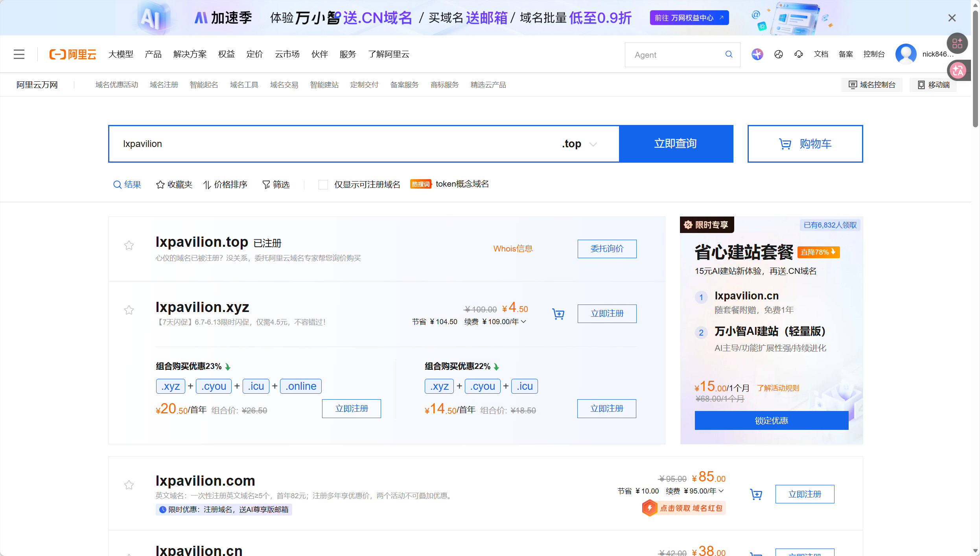Open the 文档 header link
The image size is (980, 556).
pyautogui.click(x=821, y=54)
